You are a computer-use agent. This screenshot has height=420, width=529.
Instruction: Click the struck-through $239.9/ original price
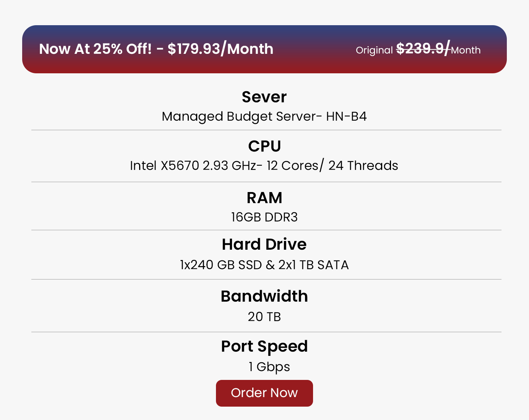(x=424, y=48)
